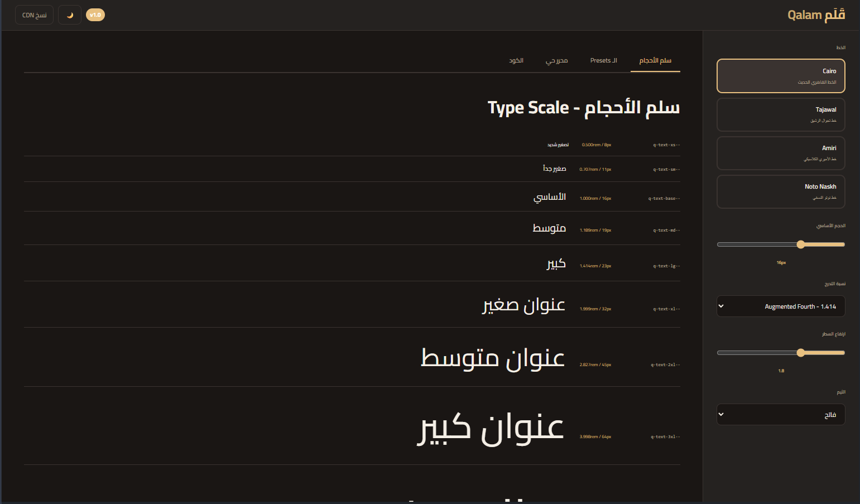Choose the Tajawal font card
860x504 pixels.
pyautogui.click(x=781, y=114)
